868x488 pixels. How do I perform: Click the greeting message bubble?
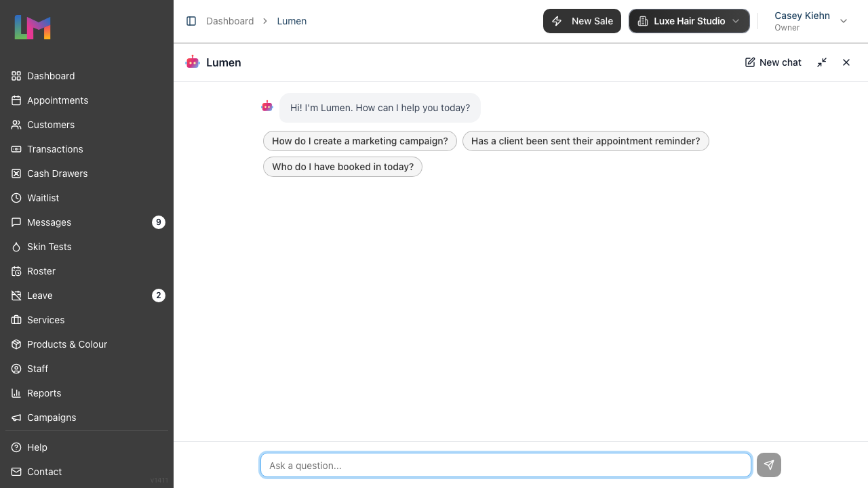[x=380, y=108]
